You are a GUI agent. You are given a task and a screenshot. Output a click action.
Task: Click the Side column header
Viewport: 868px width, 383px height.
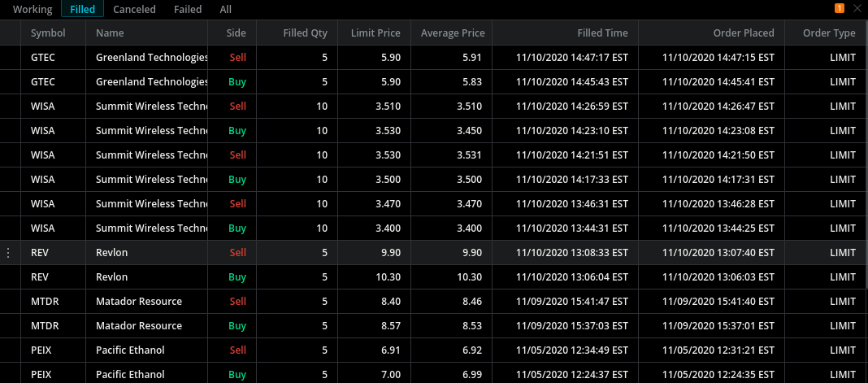[x=236, y=33]
